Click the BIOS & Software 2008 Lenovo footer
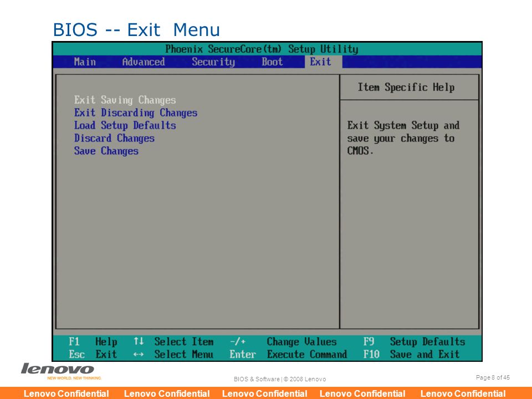The width and height of the screenshot is (532, 399). [x=280, y=379]
